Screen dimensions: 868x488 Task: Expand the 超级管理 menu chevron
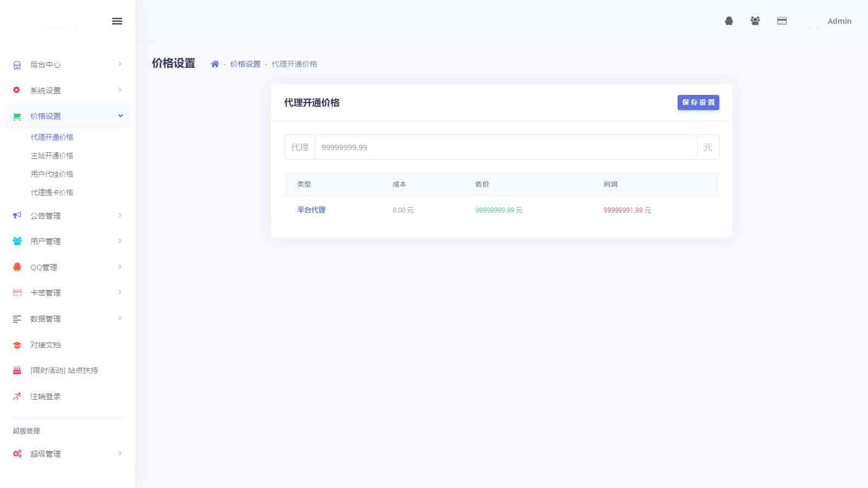[120, 453]
